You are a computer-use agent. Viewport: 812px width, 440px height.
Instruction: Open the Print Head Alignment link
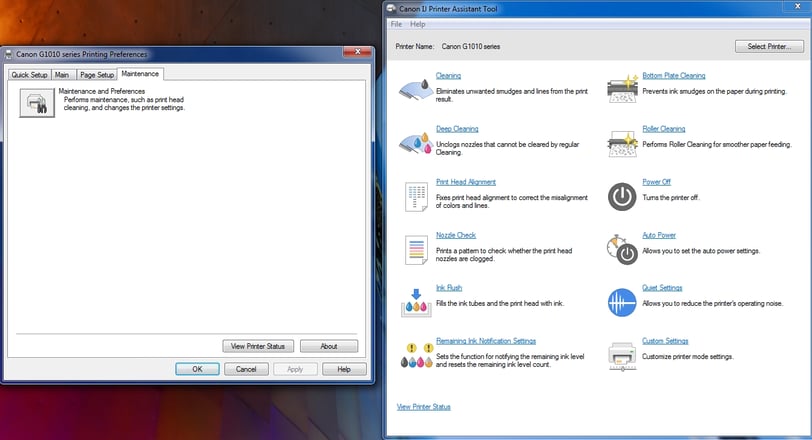point(466,182)
